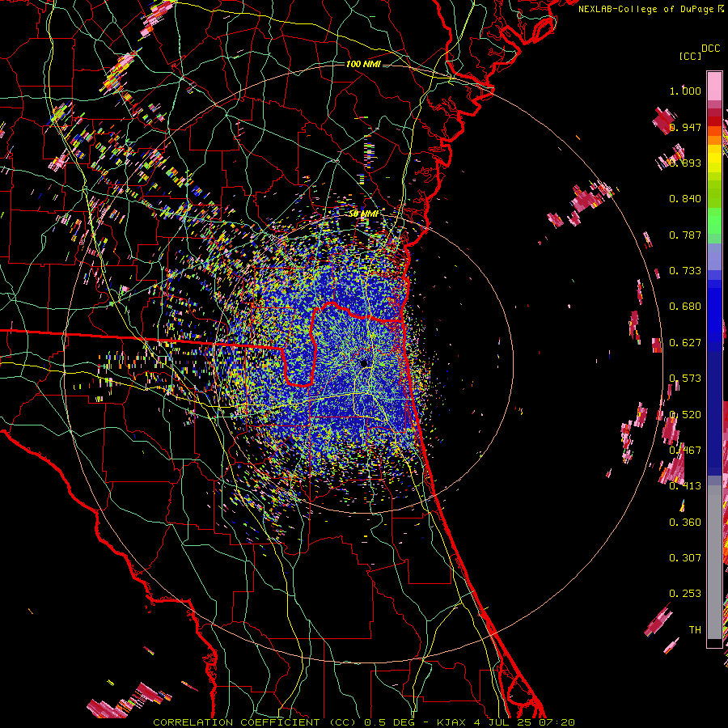Viewport: 728px width, 728px height.
Task: Click the NEXLAB-College of DuPage title text
Action: pos(646,9)
